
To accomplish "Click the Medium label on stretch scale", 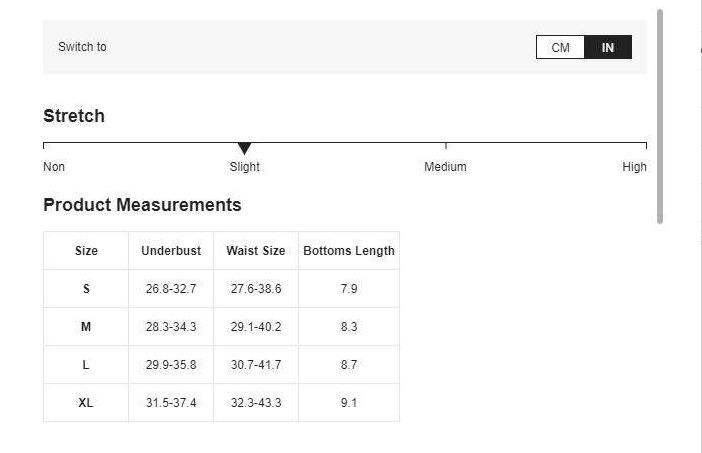I will point(445,167).
